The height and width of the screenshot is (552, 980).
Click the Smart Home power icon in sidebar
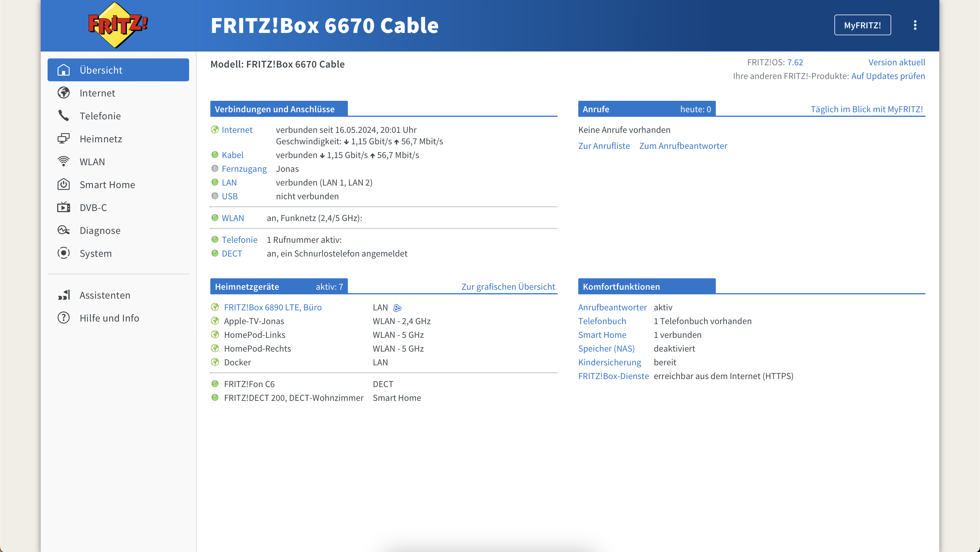(64, 184)
